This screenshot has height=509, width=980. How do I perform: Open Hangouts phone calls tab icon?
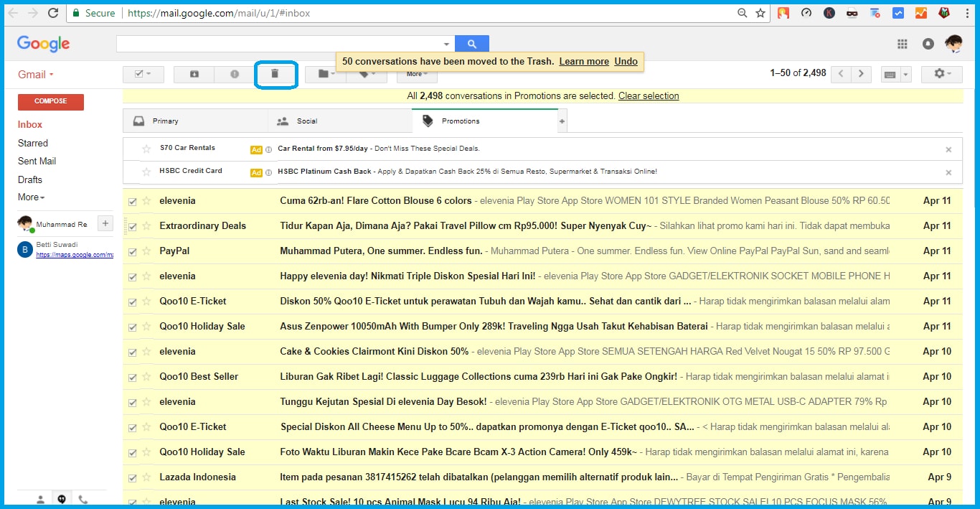(x=83, y=499)
